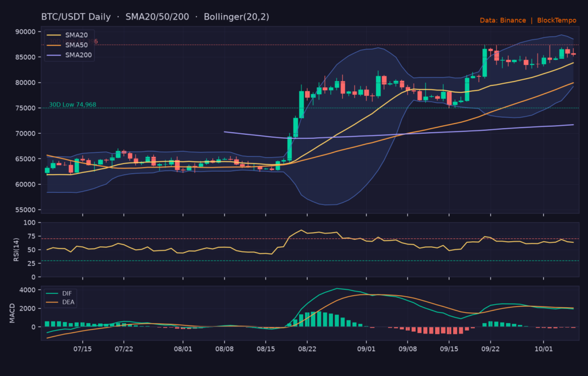588x376 pixels.
Task: Click the 09/01 date label
Action: 366,349
